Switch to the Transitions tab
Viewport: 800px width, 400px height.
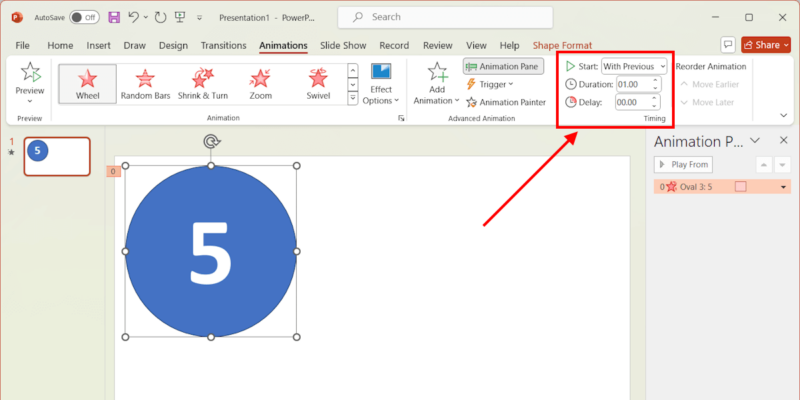tap(223, 45)
